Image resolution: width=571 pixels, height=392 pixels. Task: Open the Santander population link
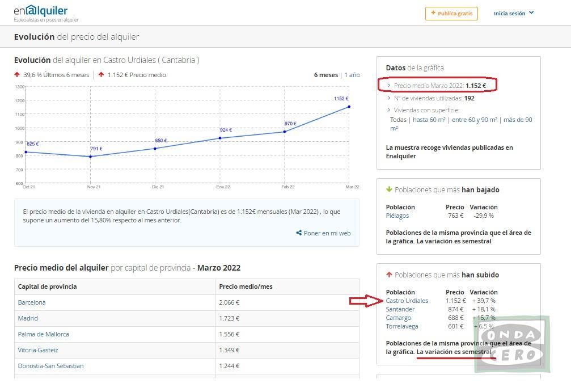(400, 309)
